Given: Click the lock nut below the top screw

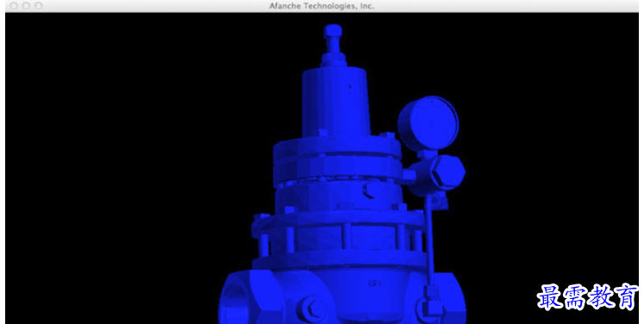Looking at the screenshot, I should click(x=333, y=59).
